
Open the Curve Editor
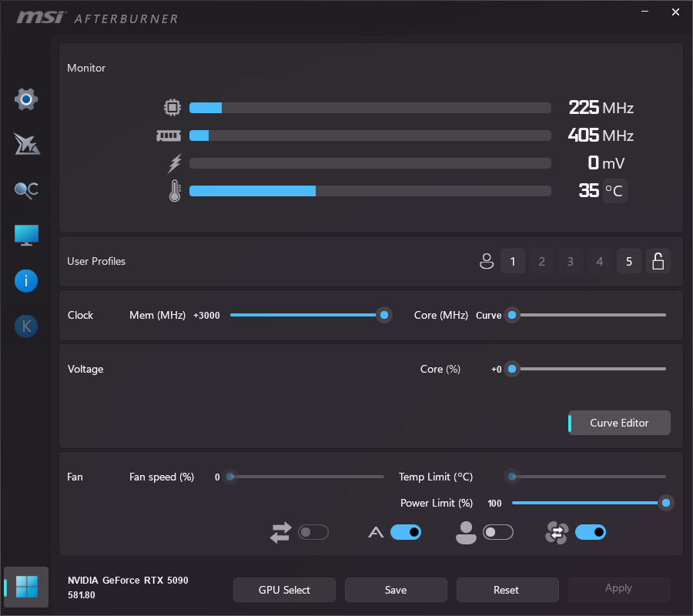(x=619, y=423)
